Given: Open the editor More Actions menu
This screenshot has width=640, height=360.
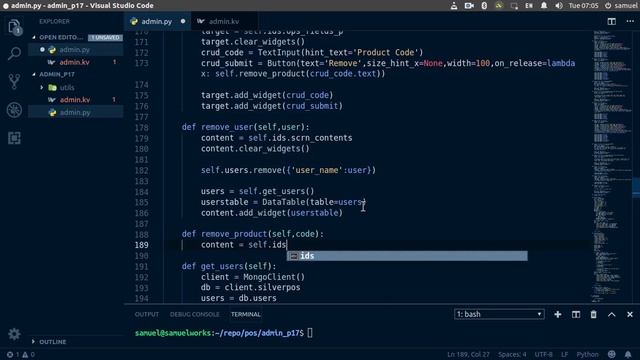Looking at the screenshot, I should 630,21.
